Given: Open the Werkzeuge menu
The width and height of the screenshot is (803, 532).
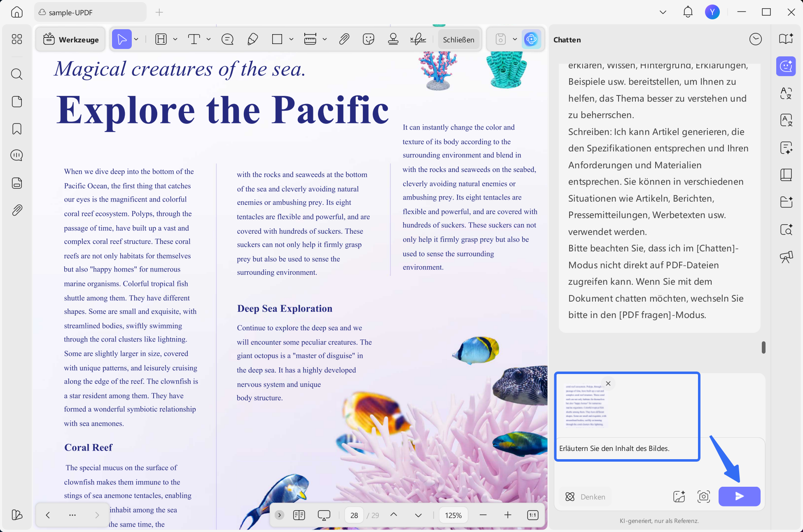Looking at the screenshot, I should [x=71, y=39].
